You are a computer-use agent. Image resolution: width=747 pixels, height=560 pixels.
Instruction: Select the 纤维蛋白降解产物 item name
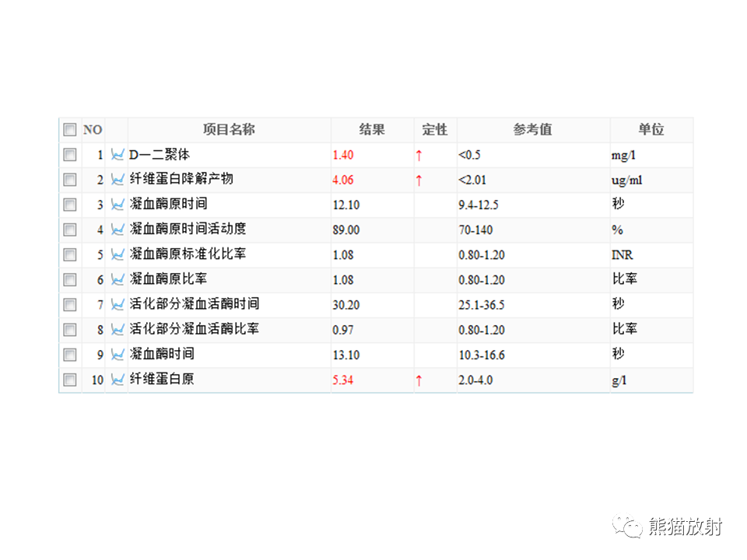click(x=181, y=179)
